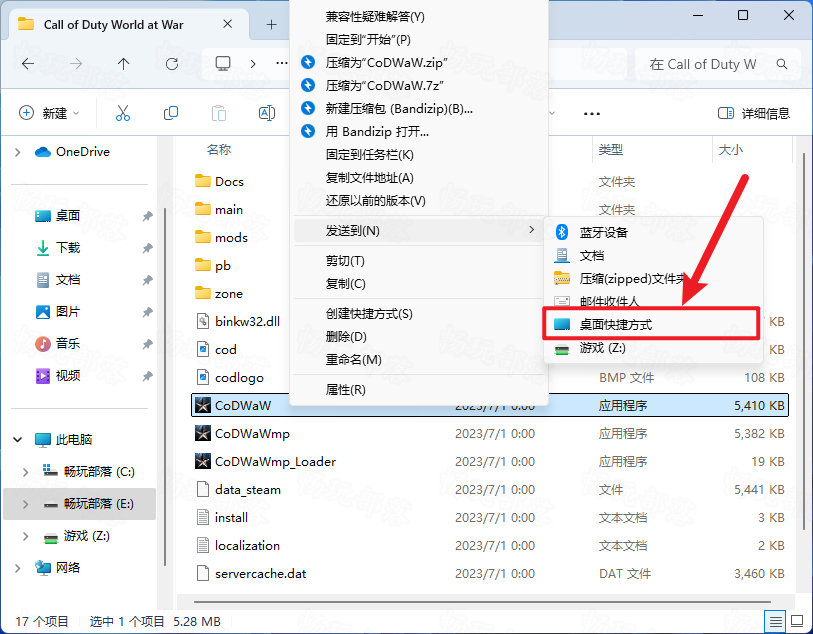Image resolution: width=813 pixels, height=634 pixels.
Task: Add a new tab with plus button
Action: click(271, 24)
